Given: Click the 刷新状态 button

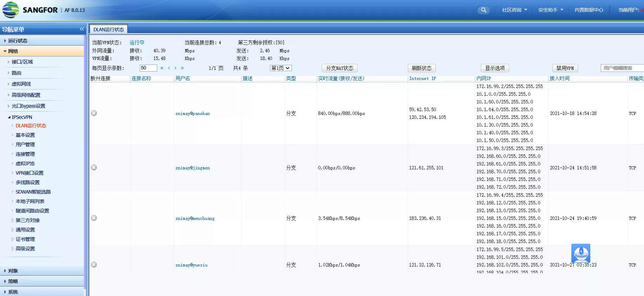Looking at the screenshot, I should pyautogui.click(x=421, y=68).
